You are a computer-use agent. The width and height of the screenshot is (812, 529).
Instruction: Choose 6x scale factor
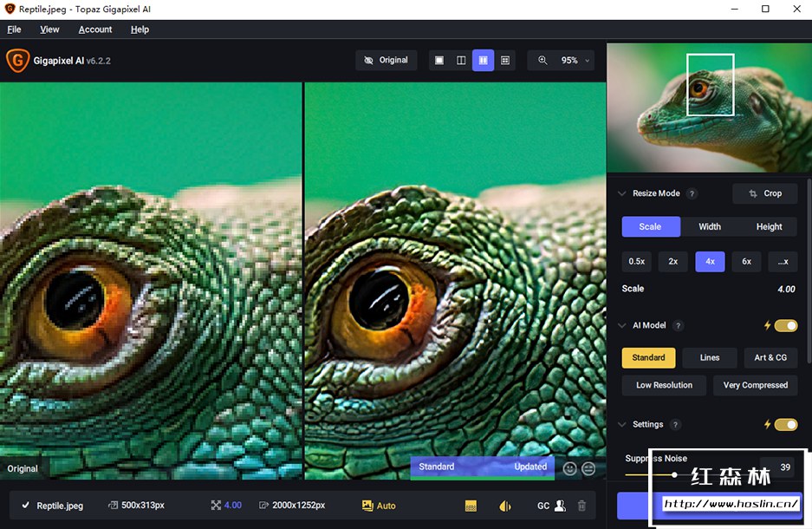click(747, 261)
